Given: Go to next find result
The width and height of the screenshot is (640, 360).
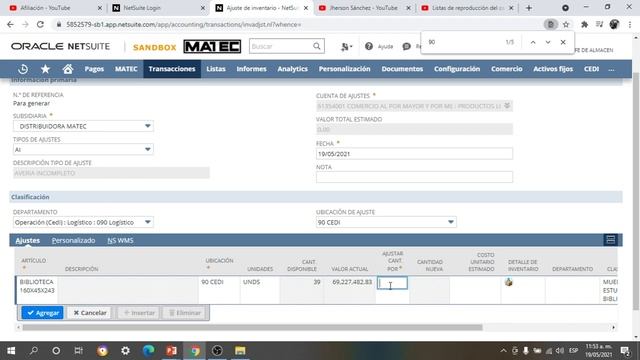Looking at the screenshot, I should 548,42.
